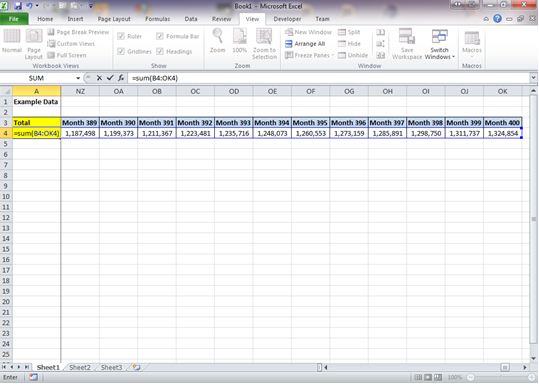The image size is (539, 387).
Task: Unhide a hidden window
Action: 353,55
